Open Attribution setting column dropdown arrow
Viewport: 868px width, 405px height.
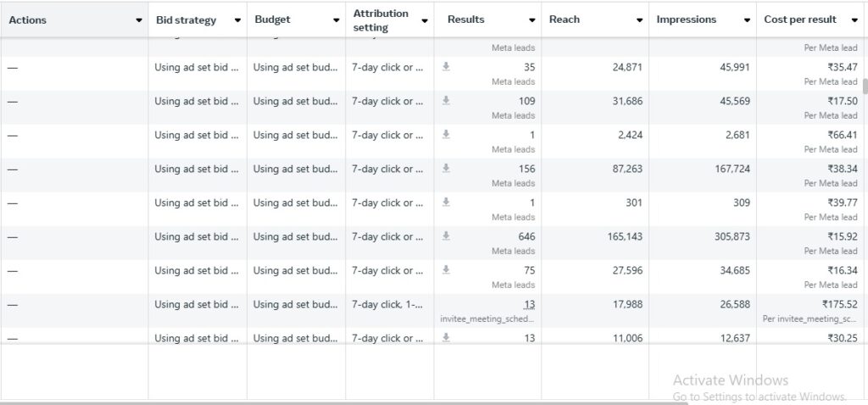click(425, 20)
